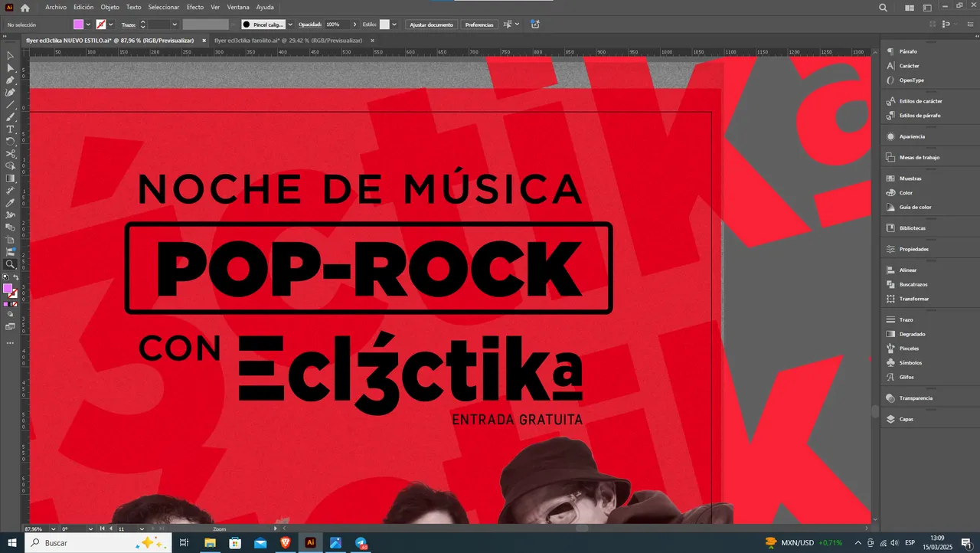
Task: Click Estilo style swatch in control bar
Action: coord(384,25)
